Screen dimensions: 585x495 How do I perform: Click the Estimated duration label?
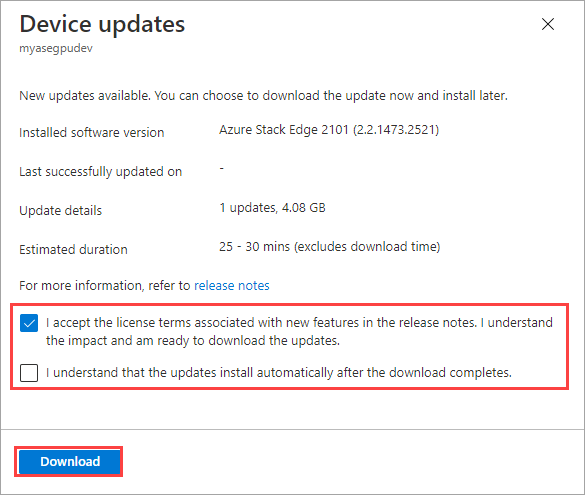click(73, 249)
